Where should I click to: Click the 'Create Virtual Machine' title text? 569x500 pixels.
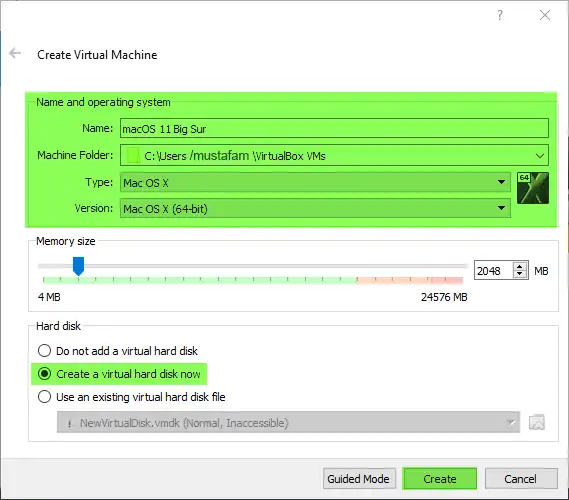click(97, 55)
